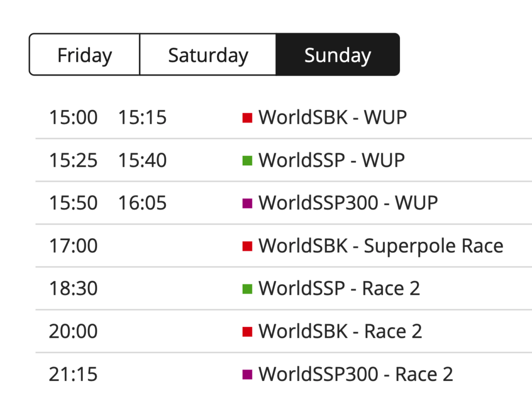
Task: Switch to the Saturday tab
Action: tap(208, 54)
